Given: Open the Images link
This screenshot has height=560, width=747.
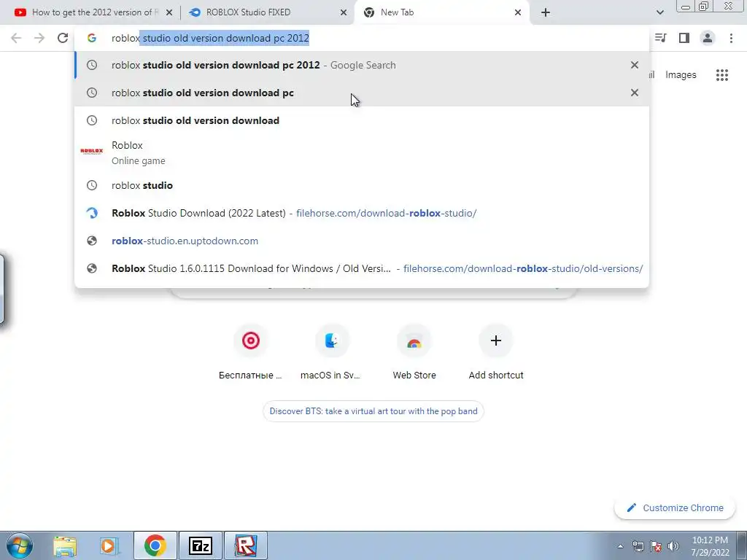Looking at the screenshot, I should [681, 75].
